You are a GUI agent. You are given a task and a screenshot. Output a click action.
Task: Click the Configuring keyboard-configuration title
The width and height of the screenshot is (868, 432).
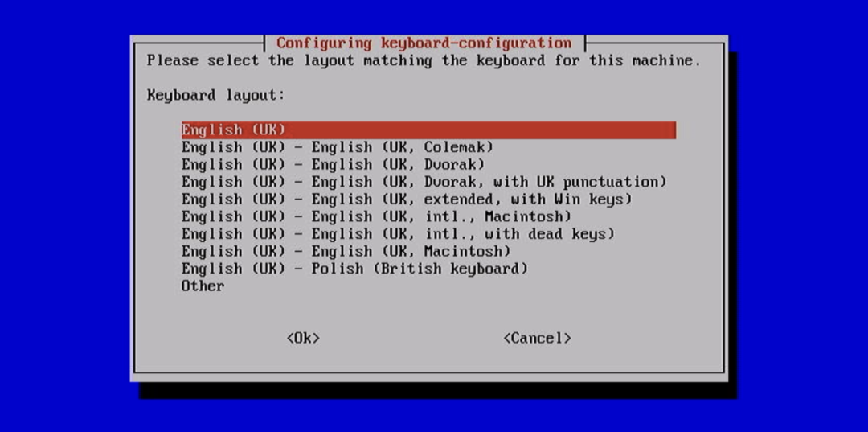click(x=424, y=43)
